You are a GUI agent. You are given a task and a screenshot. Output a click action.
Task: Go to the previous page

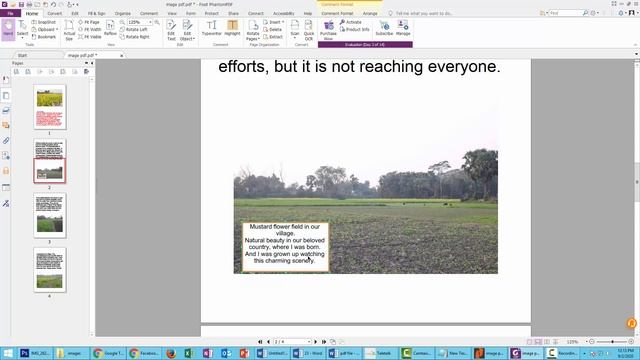(x=268, y=342)
